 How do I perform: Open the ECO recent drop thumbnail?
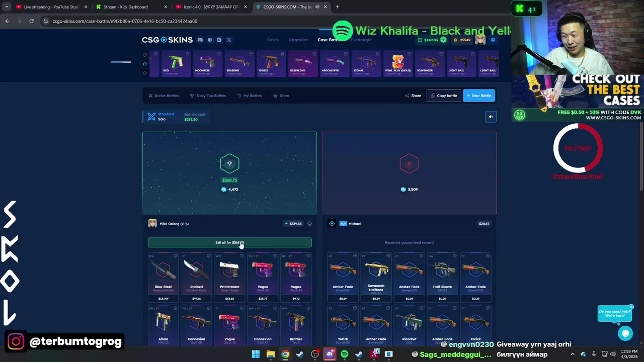pyautogui.click(x=175, y=64)
